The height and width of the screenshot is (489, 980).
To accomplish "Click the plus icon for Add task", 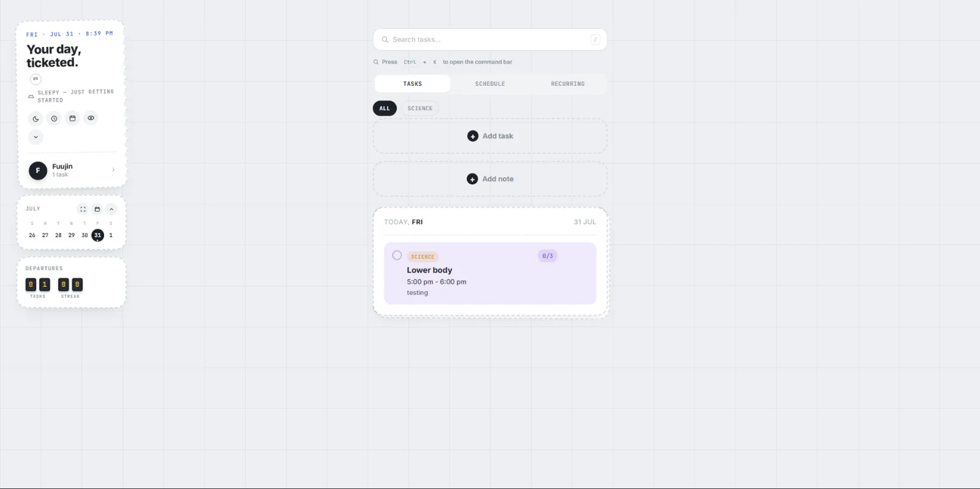I will coord(473,136).
